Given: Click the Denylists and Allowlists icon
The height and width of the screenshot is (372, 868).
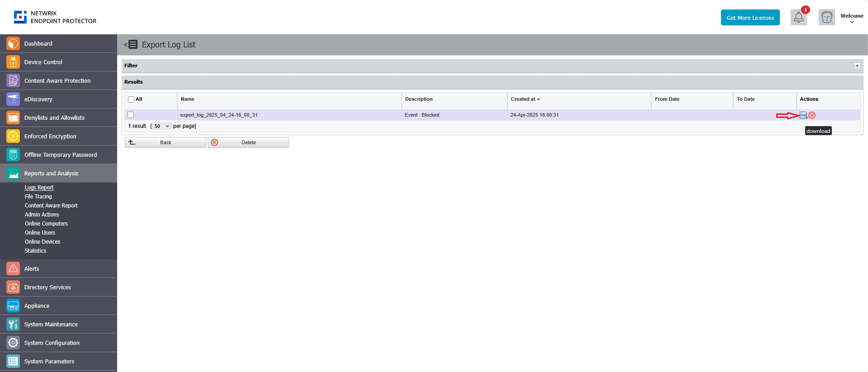Looking at the screenshot, I should click(13, 118).
